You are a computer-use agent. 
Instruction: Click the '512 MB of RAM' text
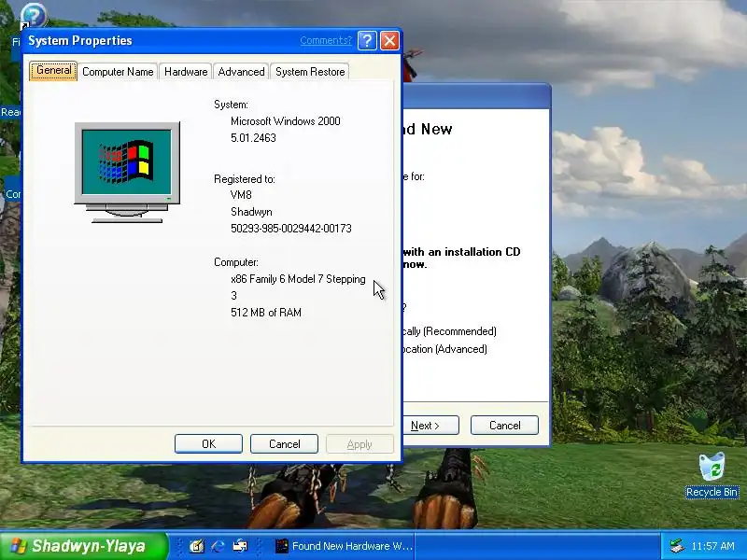266,313
